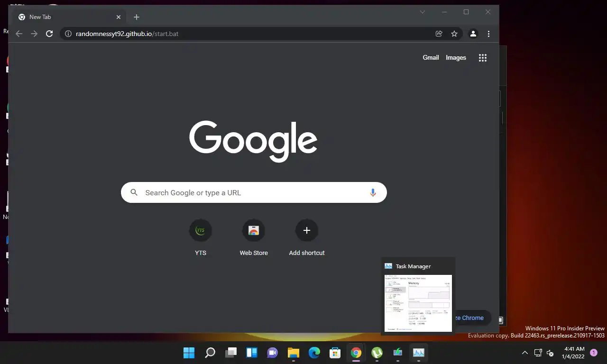This screenshot has width=607, height=364.
Task: Click the Add shortcut plus button
Action: pyautogui.click(x=307, y=230)
